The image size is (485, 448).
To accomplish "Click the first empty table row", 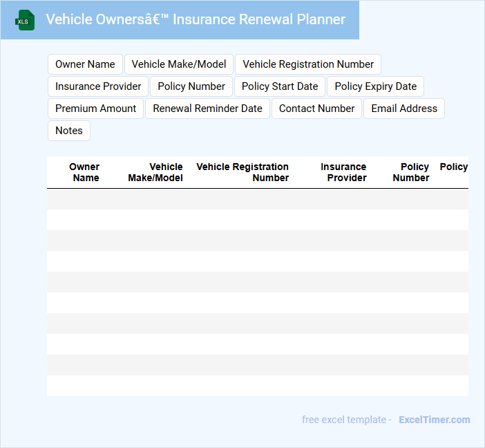I will coord(257,199).
